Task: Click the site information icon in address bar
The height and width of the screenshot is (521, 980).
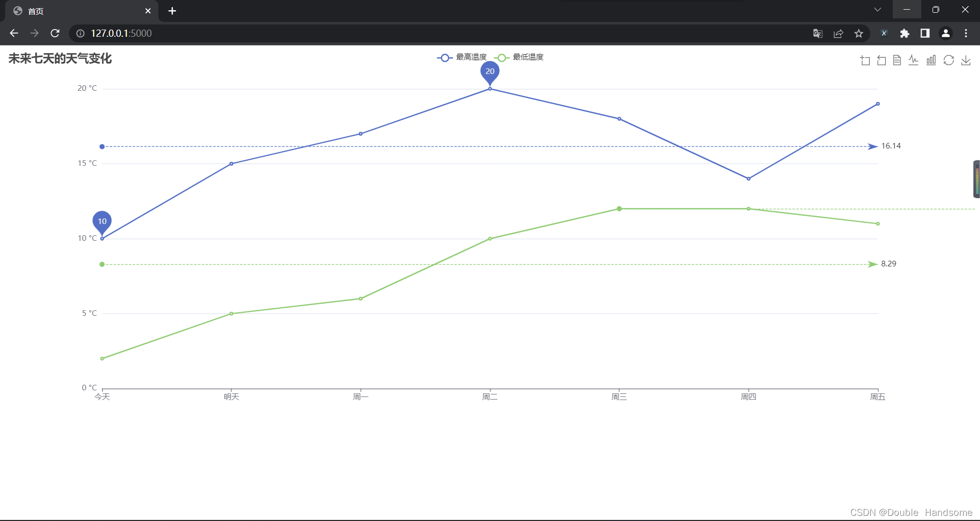Action: tap(80, 33)
